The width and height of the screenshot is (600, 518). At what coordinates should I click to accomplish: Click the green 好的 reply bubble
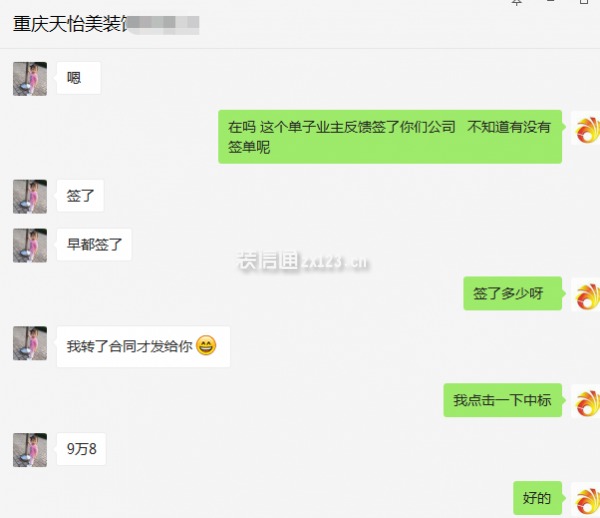537,498
